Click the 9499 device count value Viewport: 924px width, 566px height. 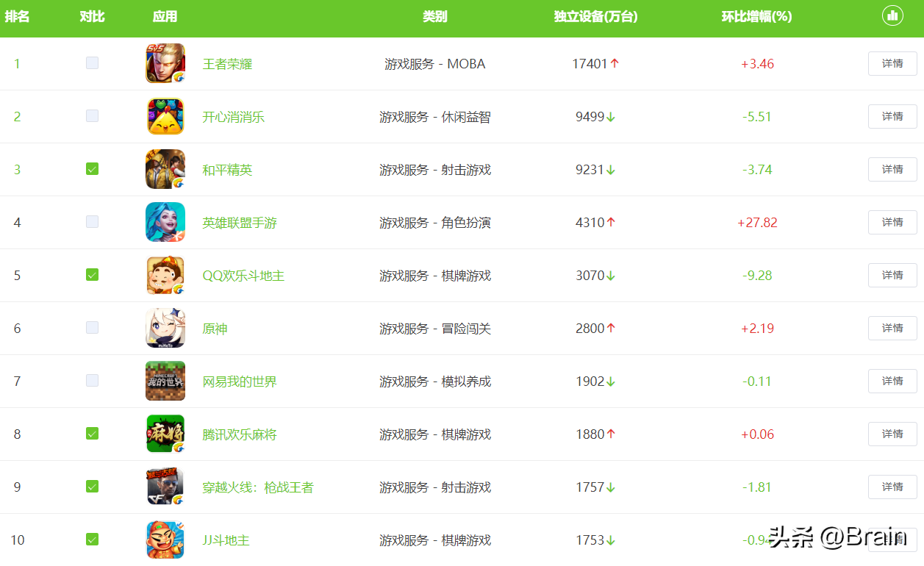590,117
